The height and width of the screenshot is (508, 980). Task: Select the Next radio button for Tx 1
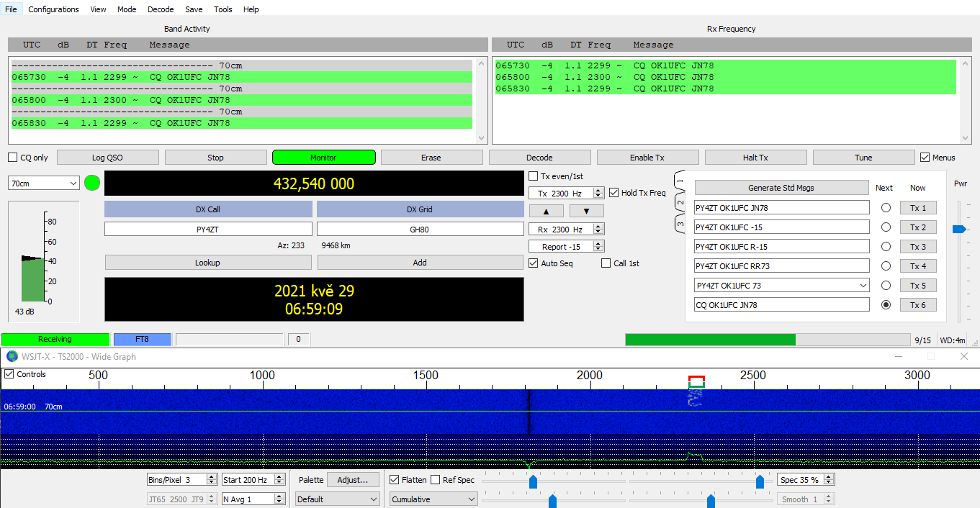[886, 208]
